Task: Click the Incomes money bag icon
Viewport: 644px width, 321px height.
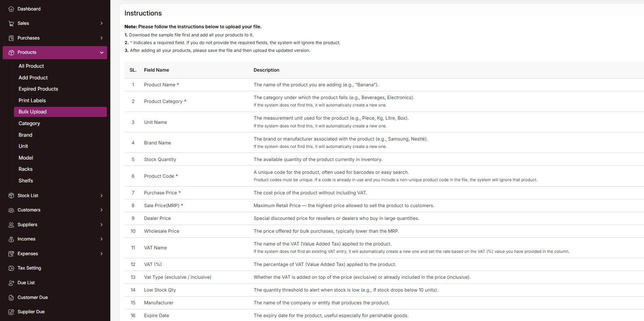Action: 11,239
